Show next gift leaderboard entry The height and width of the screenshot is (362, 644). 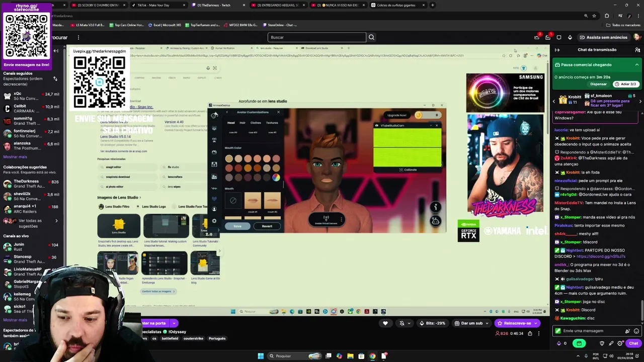click(x=640, y=102)
